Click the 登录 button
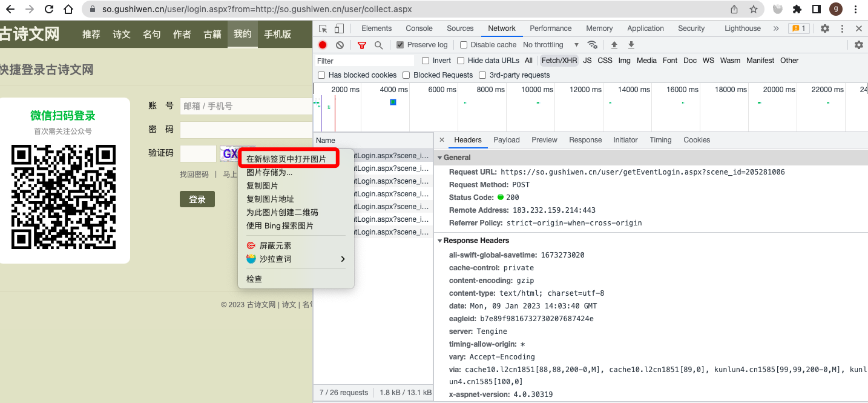 click(197, 199)
